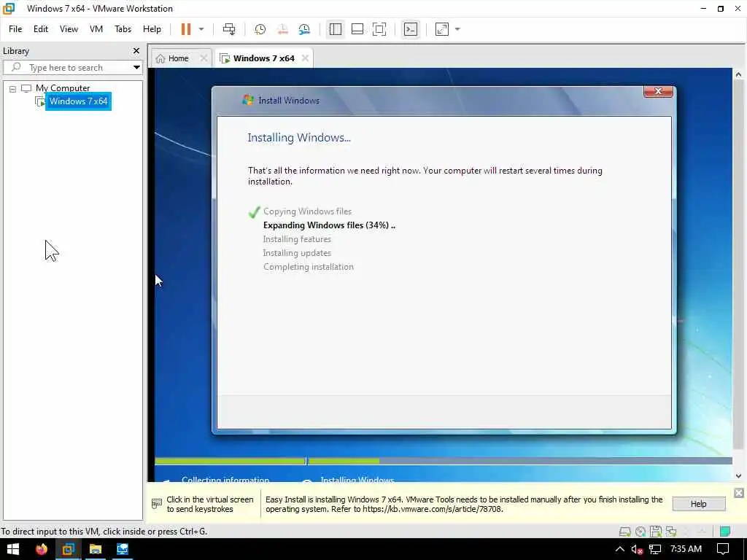Click the network adapter status icon
The image size is (747, 560).
pos(671,532)
